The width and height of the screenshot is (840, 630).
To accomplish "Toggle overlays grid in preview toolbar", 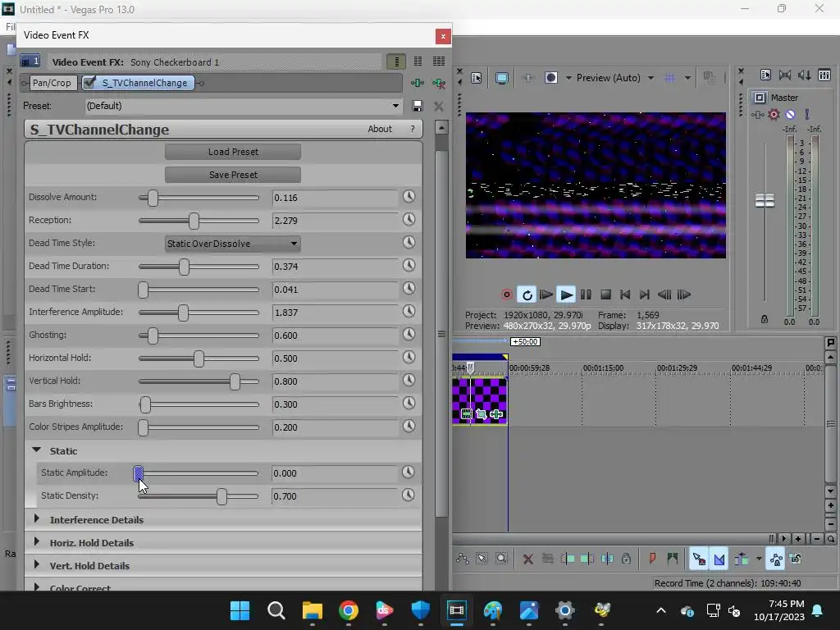I will [669, 78].
